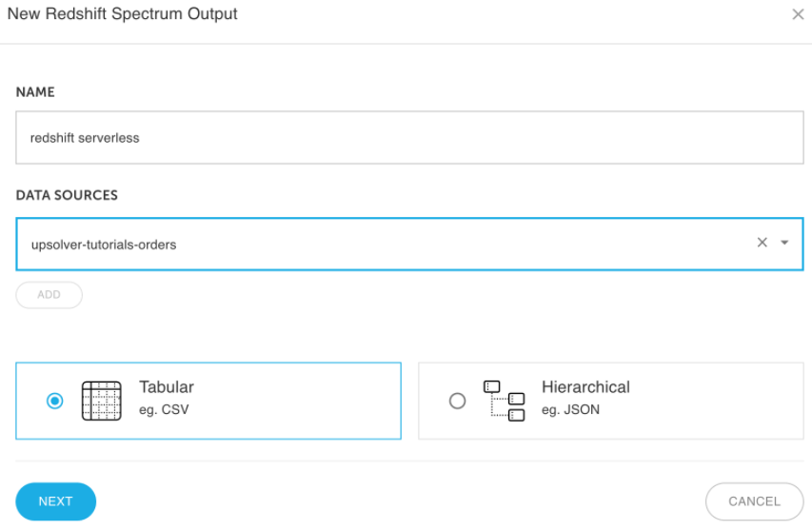The image size is (812, 530).
Task: Choose the Hierarchical label text
Action: pos(585,387)
